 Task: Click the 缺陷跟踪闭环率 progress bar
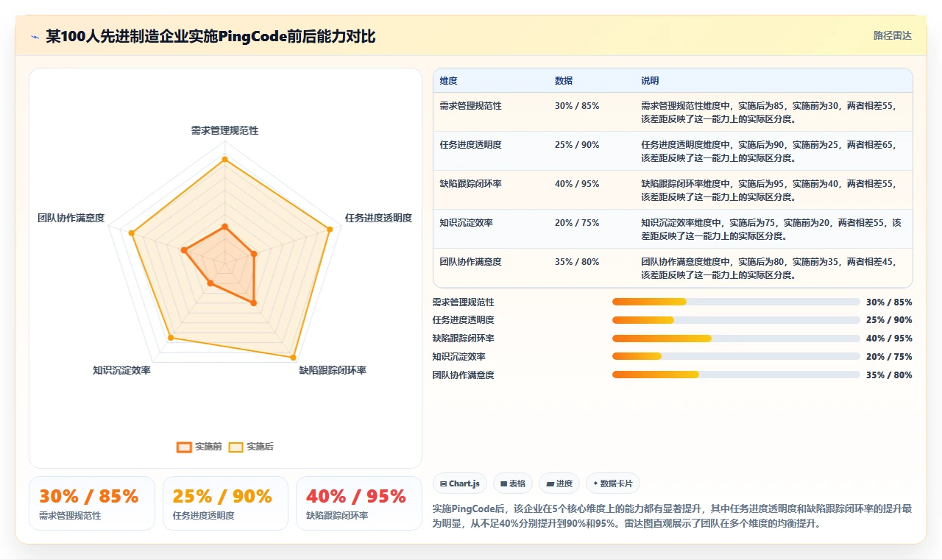pyautogui.click(x=736, y=339)
